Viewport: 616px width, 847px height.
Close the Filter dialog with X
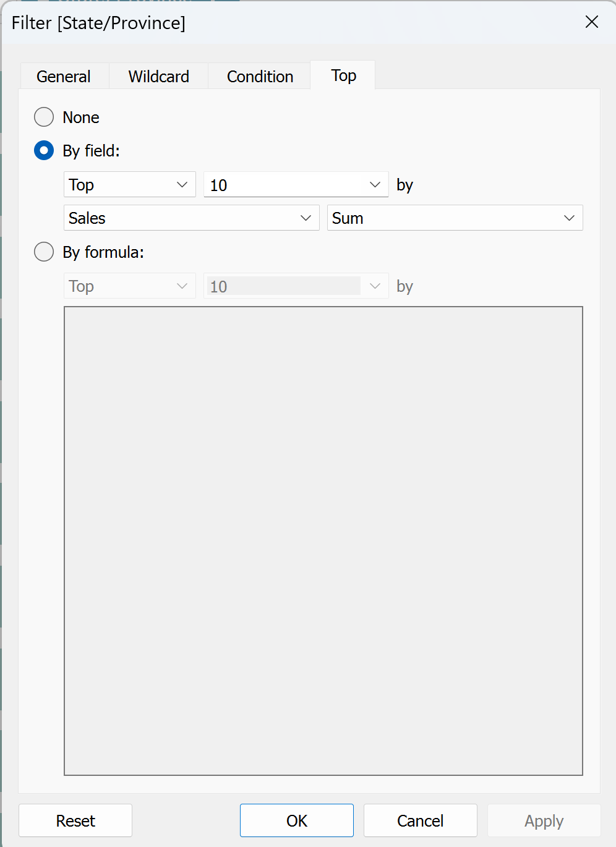pyautogui.click(x=592, y=22)
